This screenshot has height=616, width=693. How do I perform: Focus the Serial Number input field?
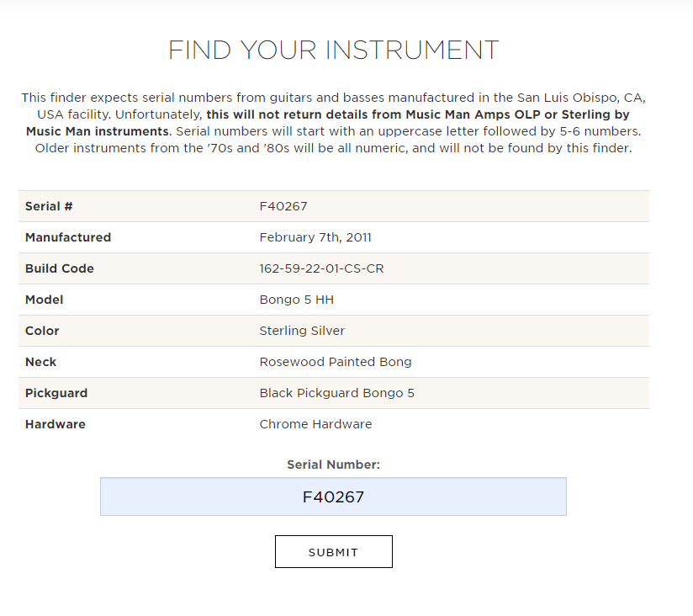(x=333, y=497)
